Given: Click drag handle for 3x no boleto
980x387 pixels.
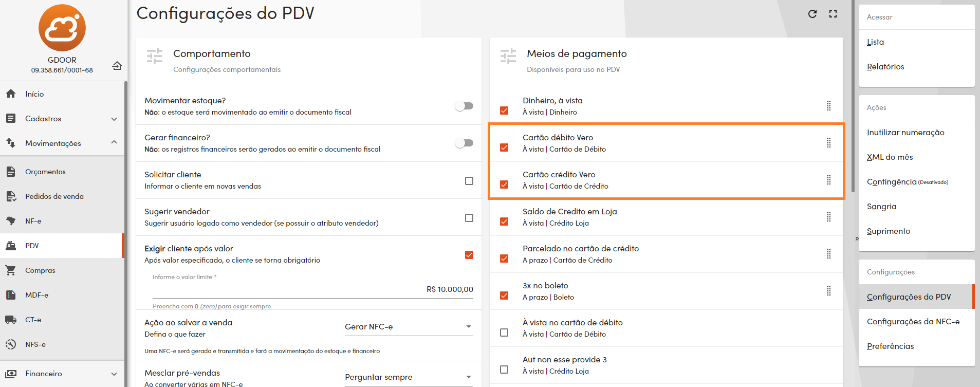Looking at the screenshot, I should point(829,291).
